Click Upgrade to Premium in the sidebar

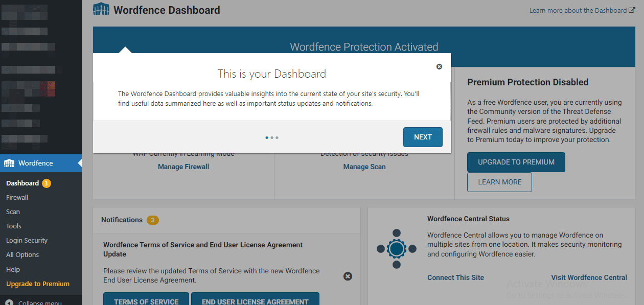point(38,284)
